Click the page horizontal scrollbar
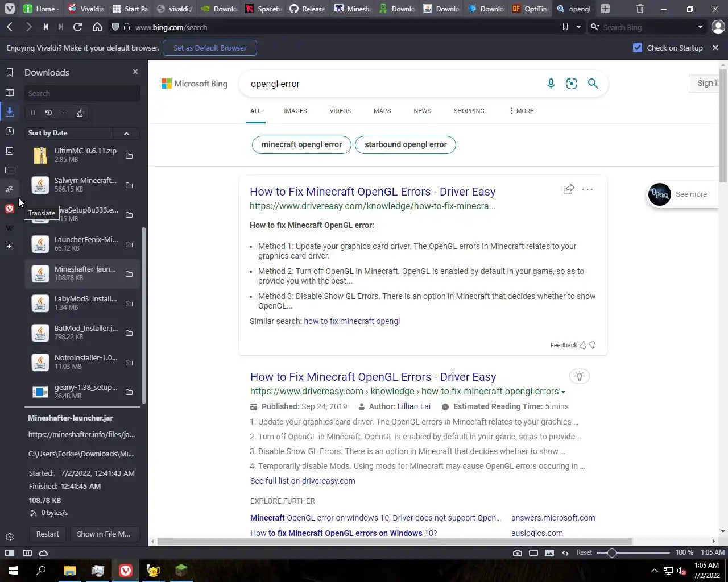This screenshot has height=582, width=728. [x=395, y=541]
